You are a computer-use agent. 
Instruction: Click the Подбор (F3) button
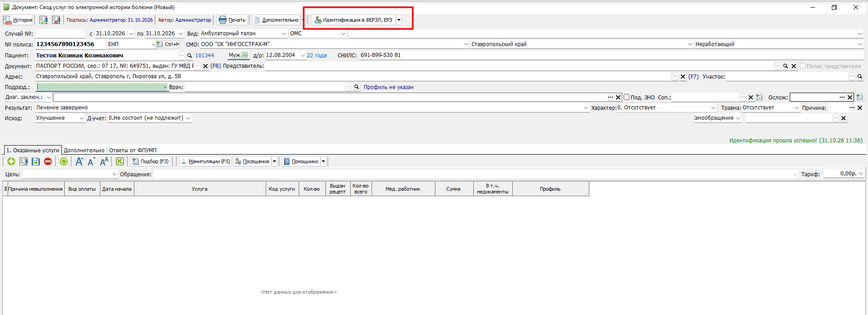(x=150, y=161)
